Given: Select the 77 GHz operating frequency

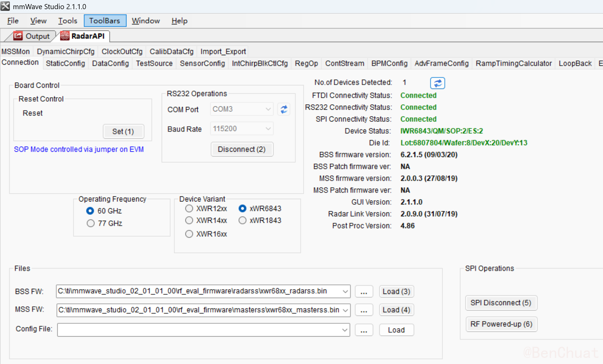Looking at the screenshot, I should pyautogui.click(x=91, y=223).
